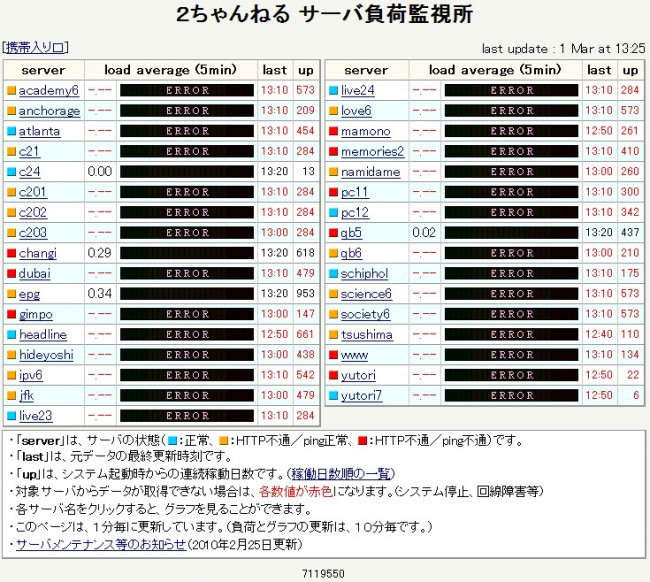Click the orange status icon beside tsushima
Viewport: 650px width, 582px height.
pos(333,334)
